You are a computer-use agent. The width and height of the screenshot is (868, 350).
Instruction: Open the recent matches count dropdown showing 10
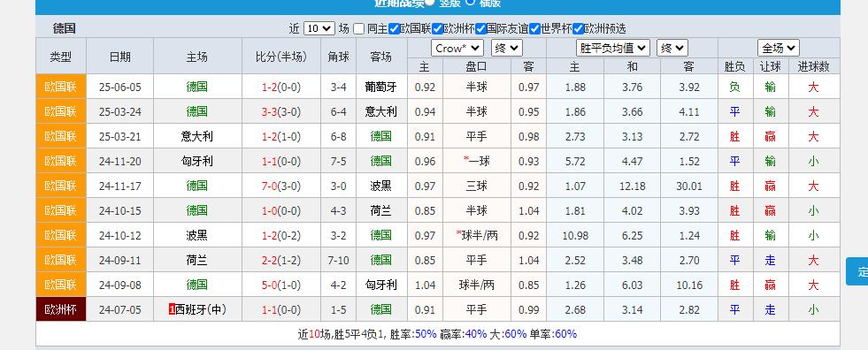319,29
